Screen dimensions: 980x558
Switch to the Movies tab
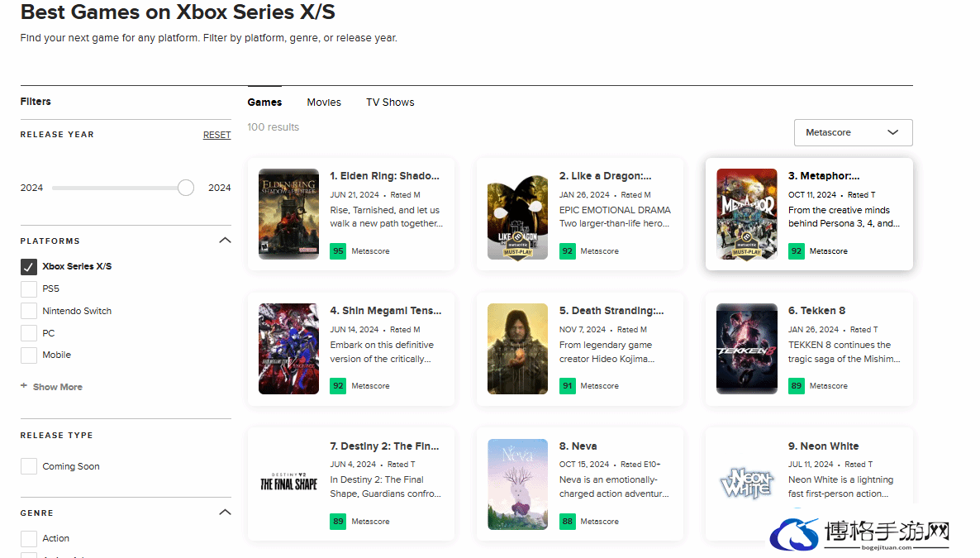[x=324, y=102]
